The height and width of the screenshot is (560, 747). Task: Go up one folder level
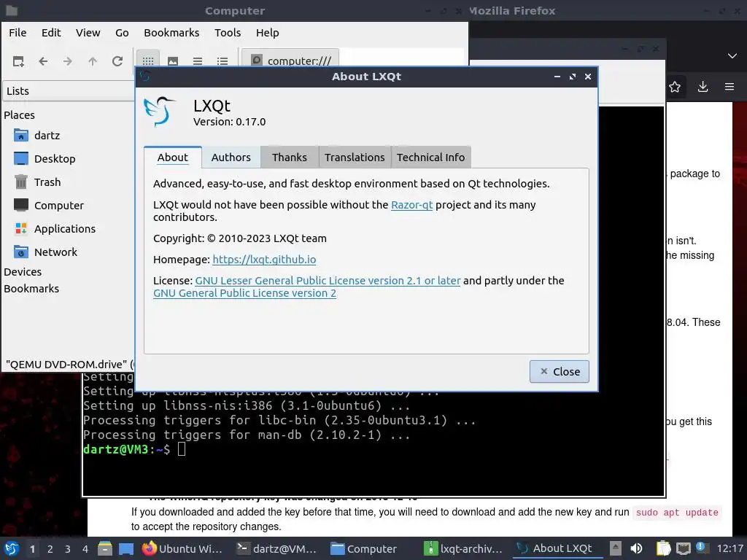pos(93,61)
